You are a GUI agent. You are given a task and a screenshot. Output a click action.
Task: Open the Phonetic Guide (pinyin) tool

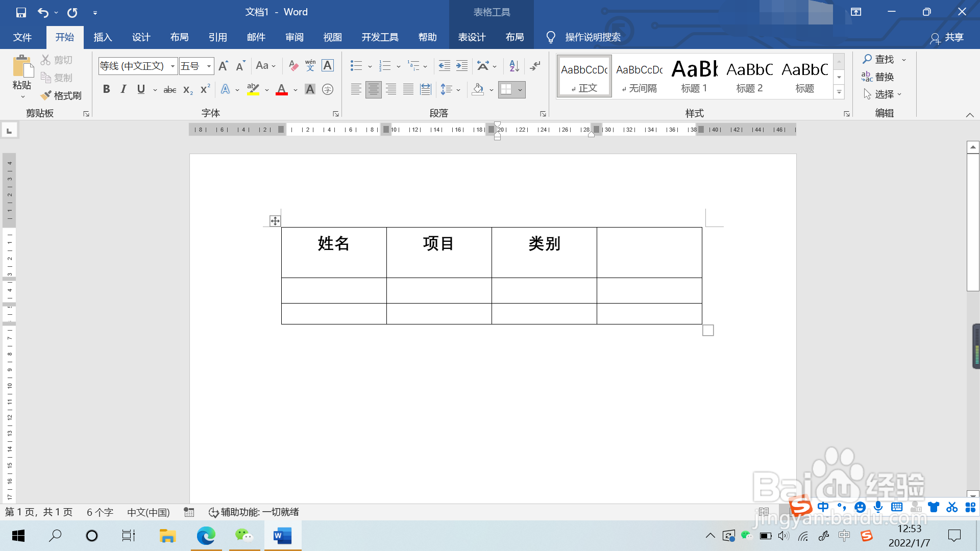point(310,65)
